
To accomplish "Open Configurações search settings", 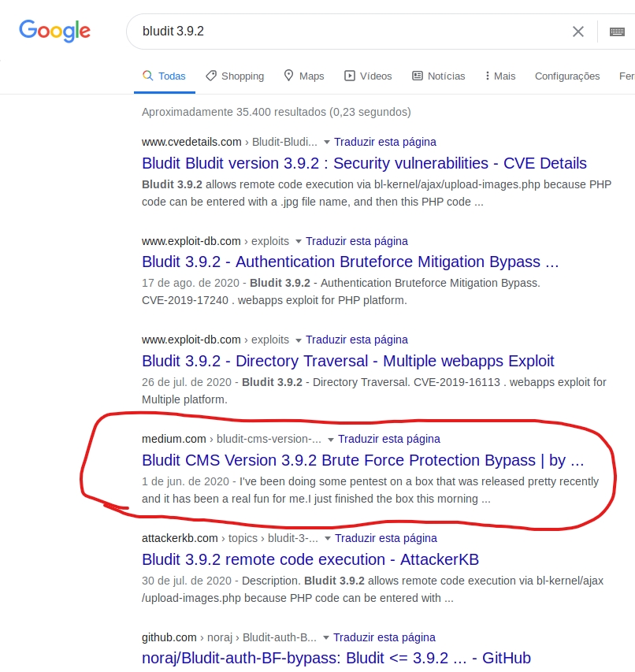I will 566,76.
